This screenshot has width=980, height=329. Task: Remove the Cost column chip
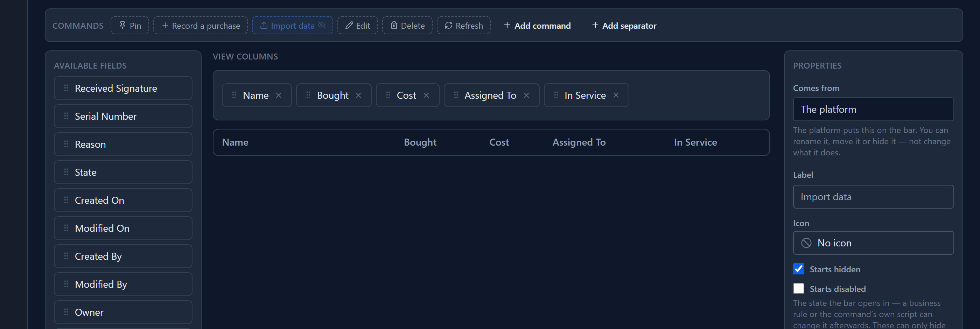[426, 95]
